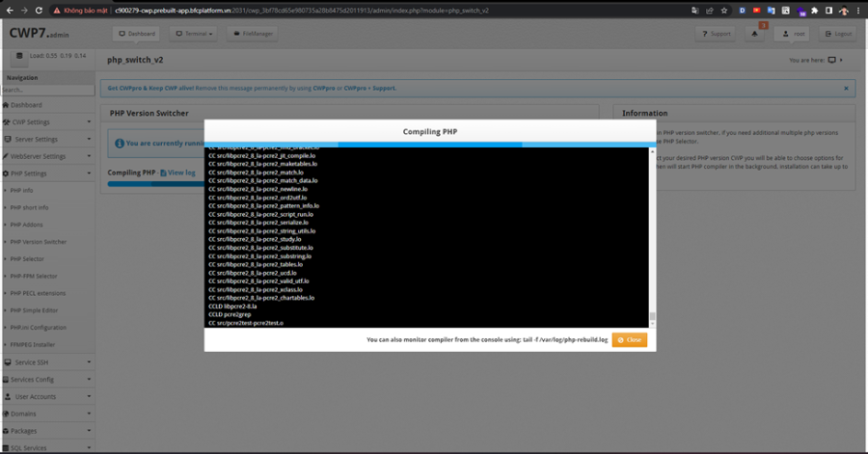Click the translate page icon in address bar
This screenshot has height=454, width=868.
point(695,11)
